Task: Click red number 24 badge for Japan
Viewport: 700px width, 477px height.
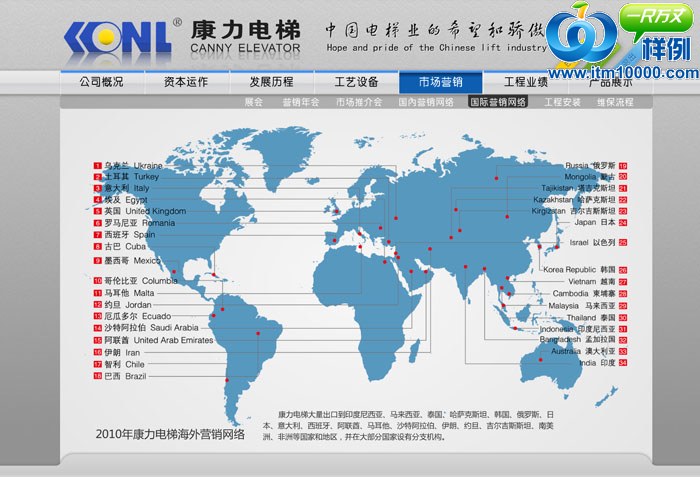Action: (623, 222)
